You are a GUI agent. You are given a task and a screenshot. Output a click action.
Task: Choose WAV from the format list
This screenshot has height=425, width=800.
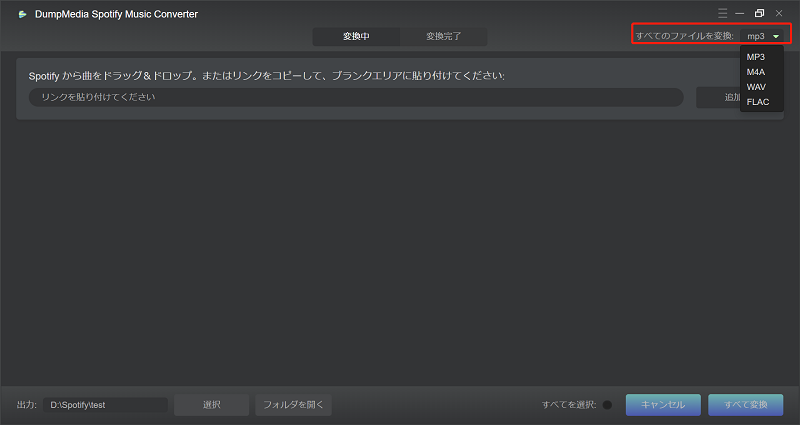pyautogui.click(x=756, y=87)
